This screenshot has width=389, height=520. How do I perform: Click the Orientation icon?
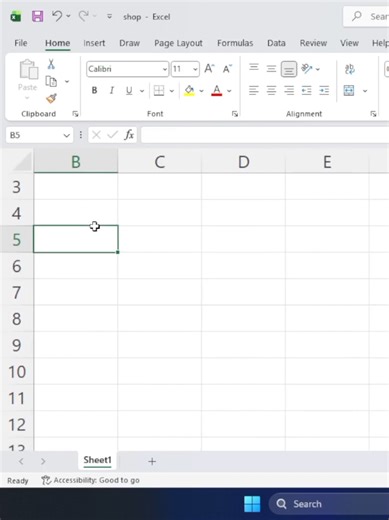[307, 69]
